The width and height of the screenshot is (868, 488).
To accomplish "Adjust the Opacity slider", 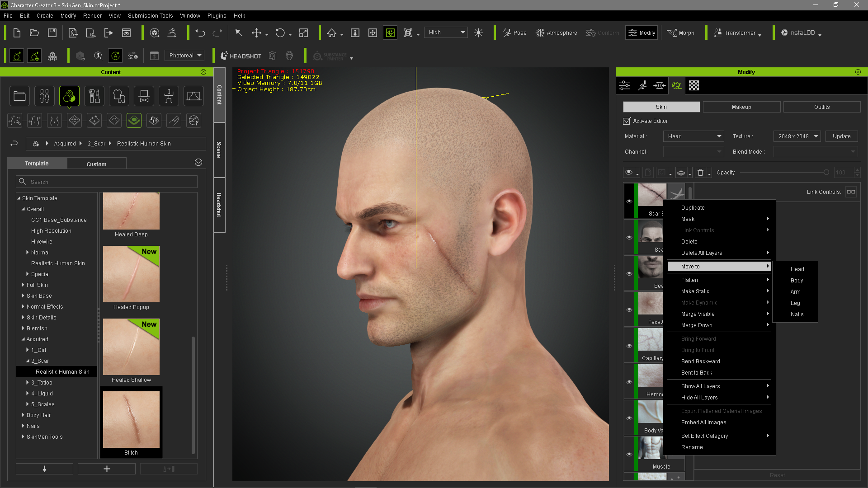I will 784,173.
